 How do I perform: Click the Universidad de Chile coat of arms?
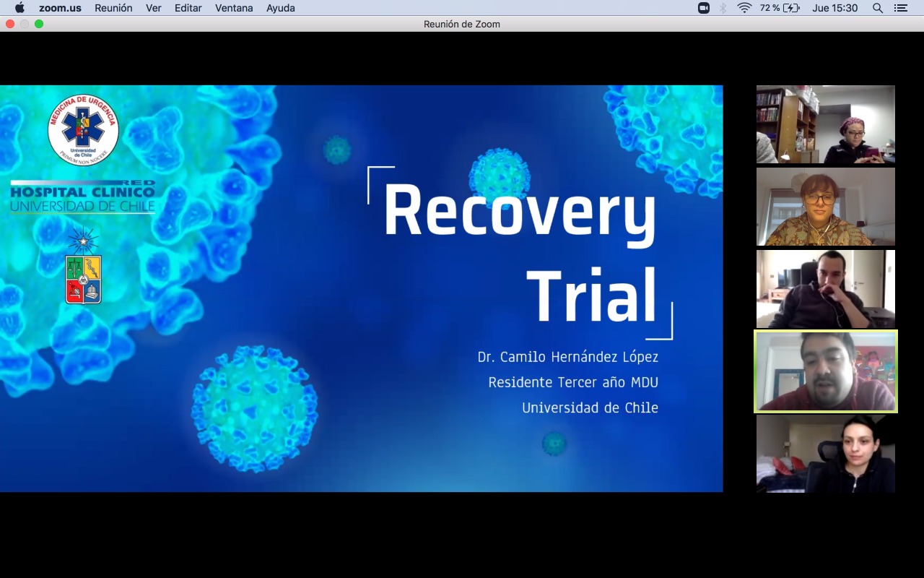pyautogui.click(x=83, y=279)
